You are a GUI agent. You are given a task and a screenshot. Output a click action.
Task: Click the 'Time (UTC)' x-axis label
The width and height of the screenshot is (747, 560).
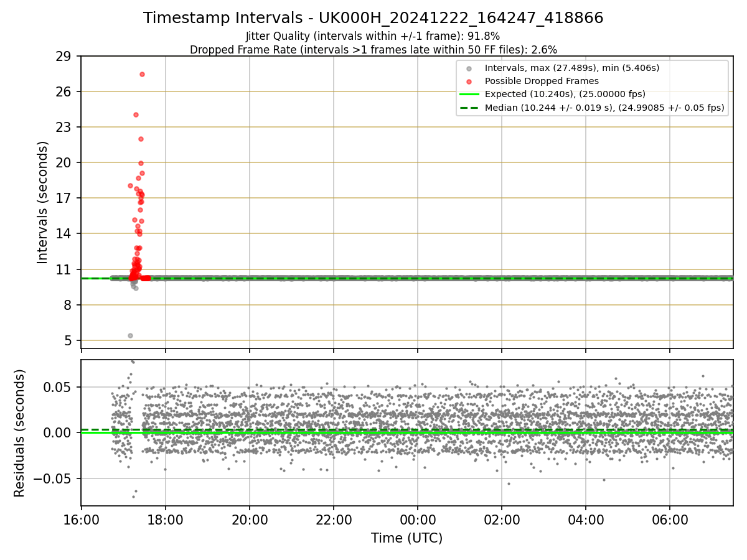pos(406,538)
